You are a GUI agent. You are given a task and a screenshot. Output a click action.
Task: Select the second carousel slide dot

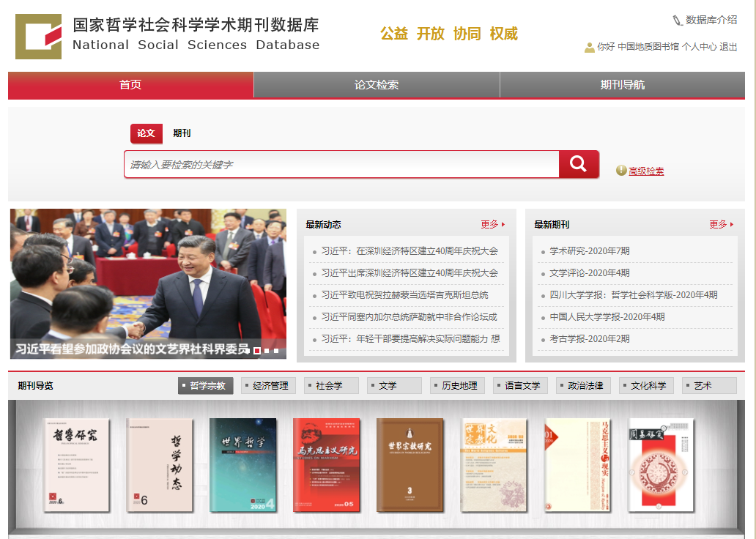(x=267, y=351)
